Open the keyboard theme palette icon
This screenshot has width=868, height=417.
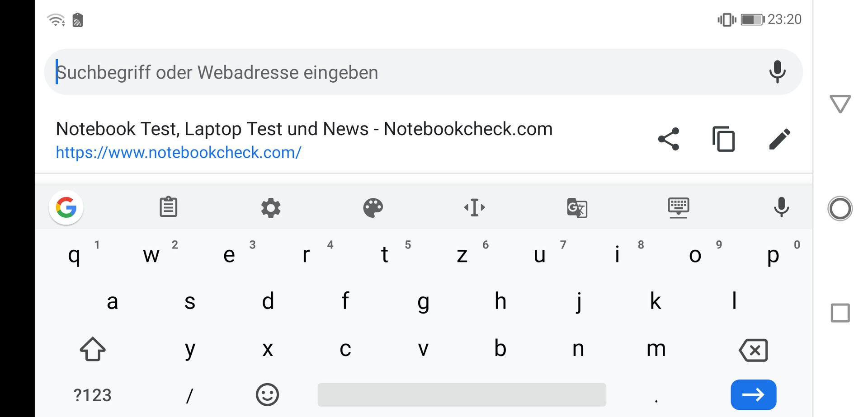(x=373, y=208)
